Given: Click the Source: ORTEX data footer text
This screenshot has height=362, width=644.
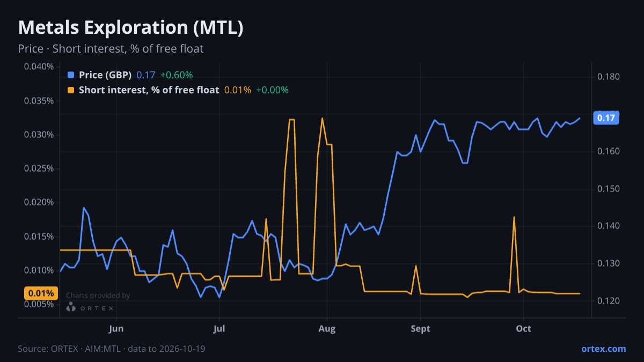Looking at the screenshot, I should click(x=112, y=349).
